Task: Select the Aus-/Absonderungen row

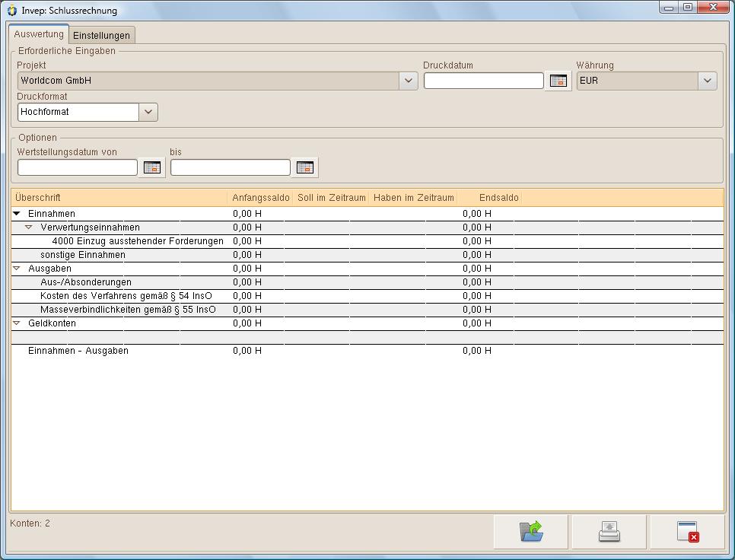Action: coord(367,282)
